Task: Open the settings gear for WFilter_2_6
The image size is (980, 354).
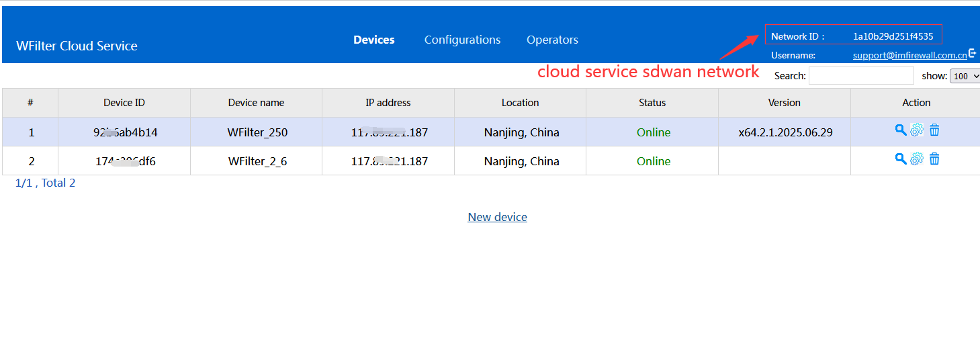Action: point(917,159)
